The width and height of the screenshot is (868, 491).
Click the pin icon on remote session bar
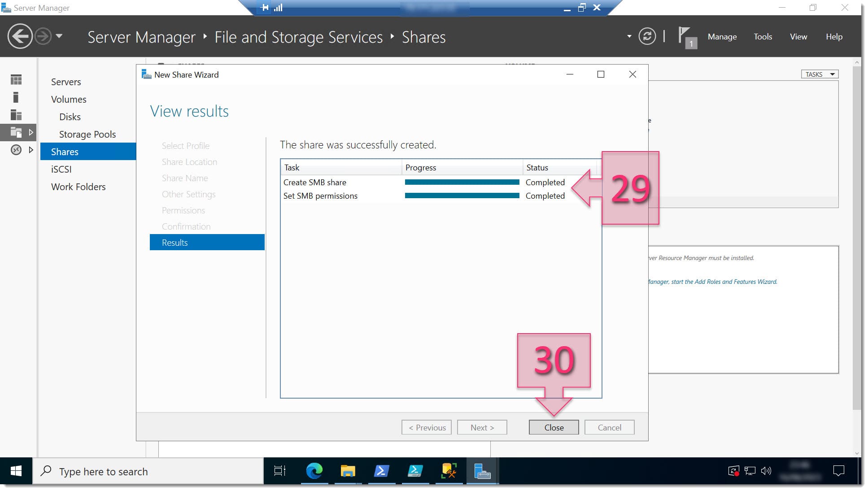click(x=265, y=7)
